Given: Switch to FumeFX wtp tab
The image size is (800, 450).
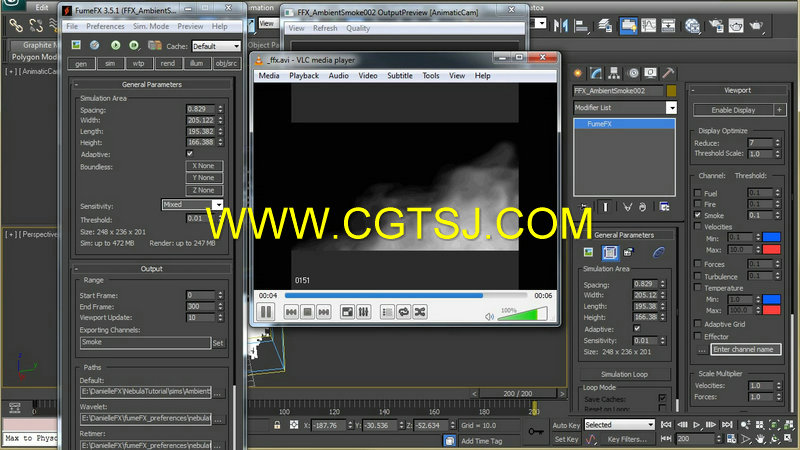Looking at the screenshot, I should (139, 64).
